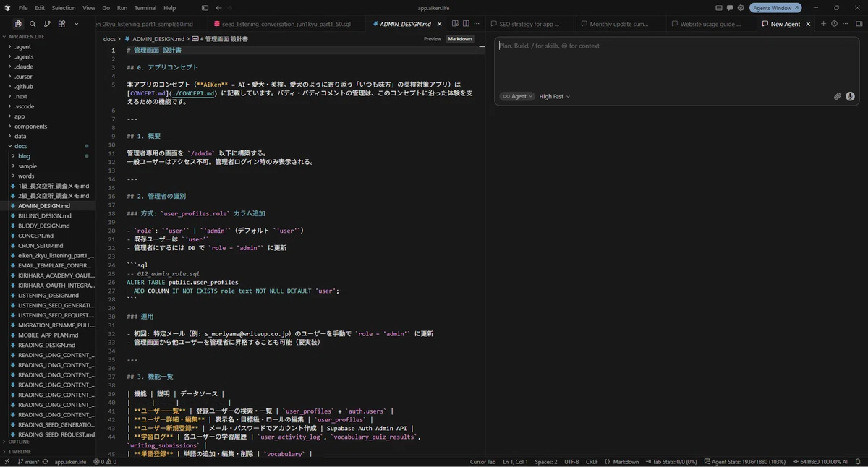Open markdown preview to the side icon
868x467 pixels.
click(455, 24)
